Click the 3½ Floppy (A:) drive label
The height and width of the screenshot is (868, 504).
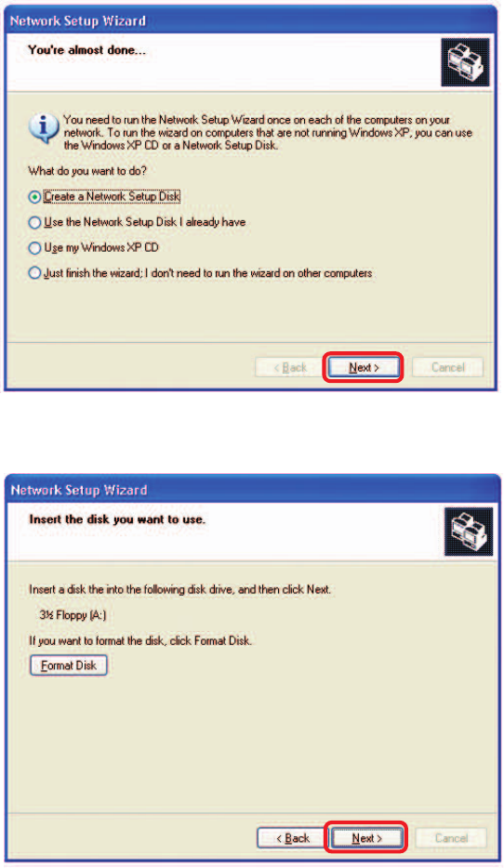tap(73, 615)
